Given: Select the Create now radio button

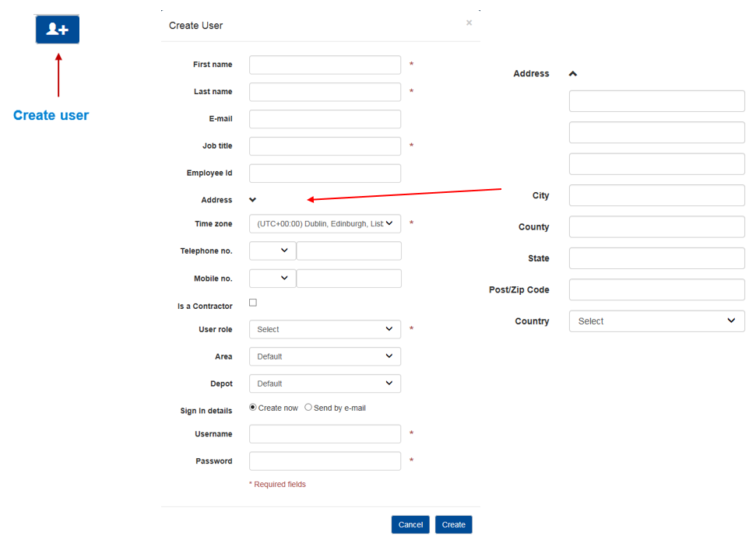Looking at the screenshot, I should pyautogui.click(x=252, y=408).
